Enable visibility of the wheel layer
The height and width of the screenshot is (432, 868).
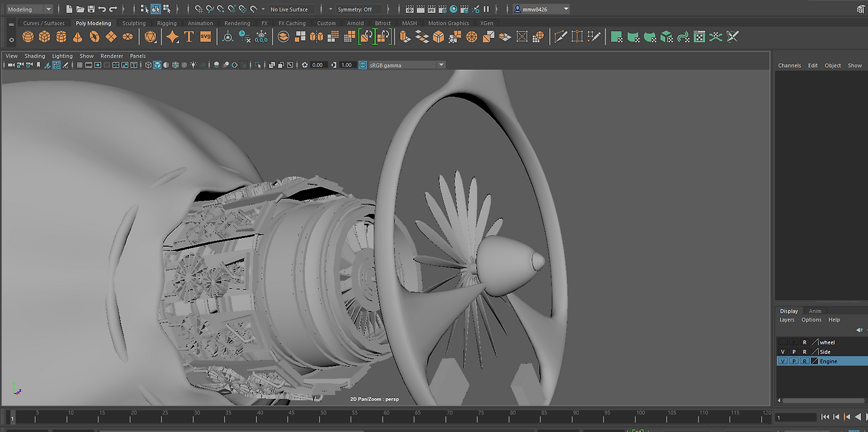click(782, 342)
